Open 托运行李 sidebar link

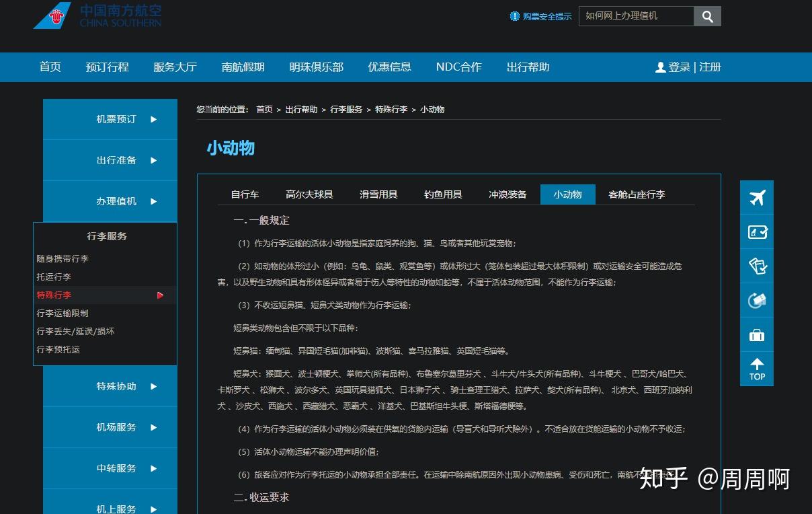point(54,277)
